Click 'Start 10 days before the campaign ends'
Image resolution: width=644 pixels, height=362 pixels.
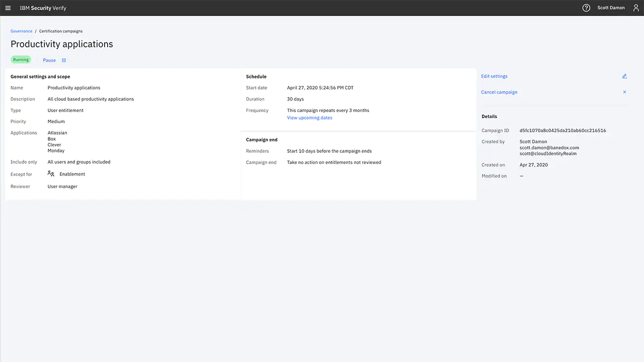click(329, 151)
